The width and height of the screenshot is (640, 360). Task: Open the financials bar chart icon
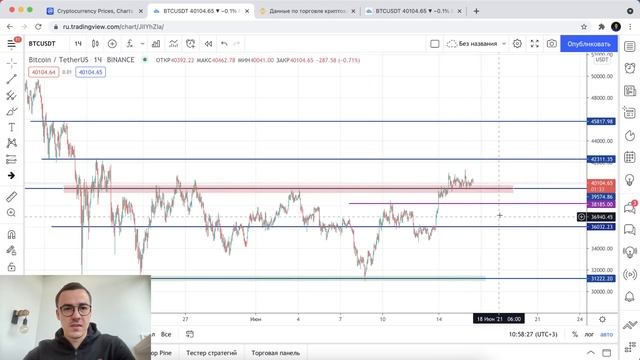[x=156, y=44]
